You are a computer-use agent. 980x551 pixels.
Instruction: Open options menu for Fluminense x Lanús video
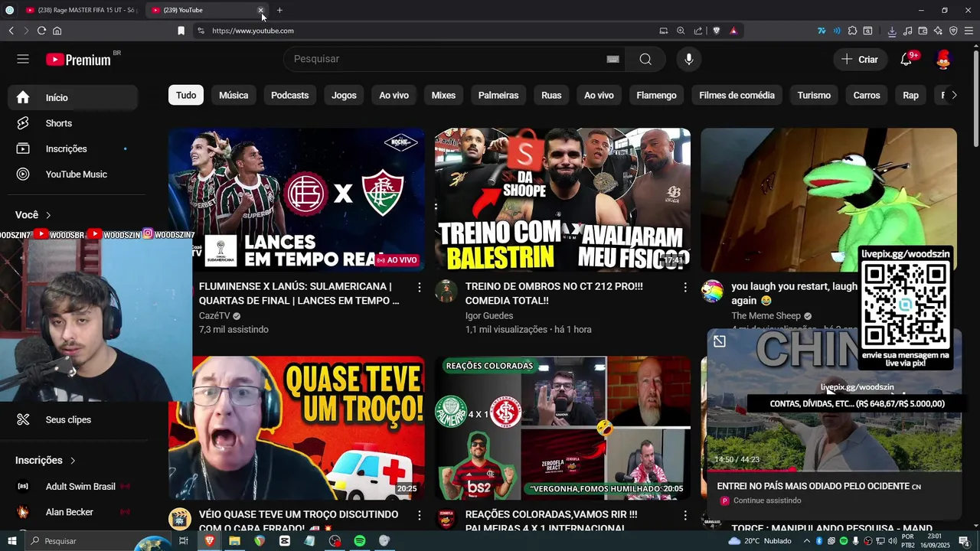(x=419, y=287)
